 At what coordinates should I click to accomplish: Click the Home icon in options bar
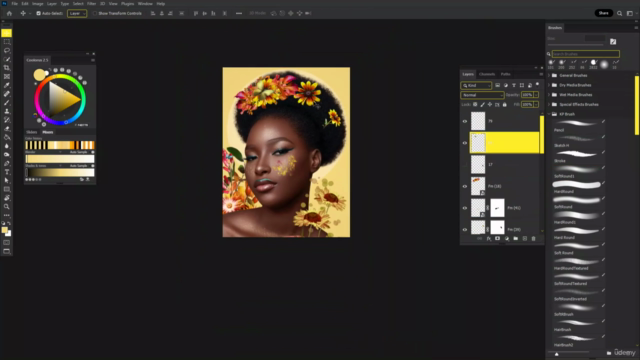pos(9,13)
